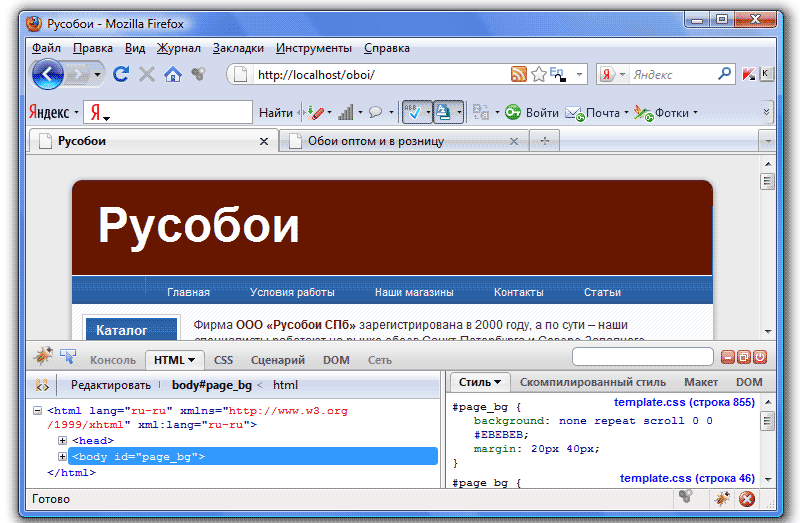Open the Стиль tab dropdown
800x523 pixels.
point(479,382)
